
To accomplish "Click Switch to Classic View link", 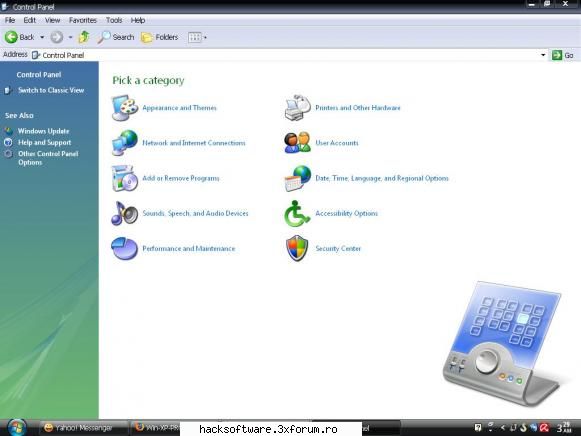I will coord(51,90).
